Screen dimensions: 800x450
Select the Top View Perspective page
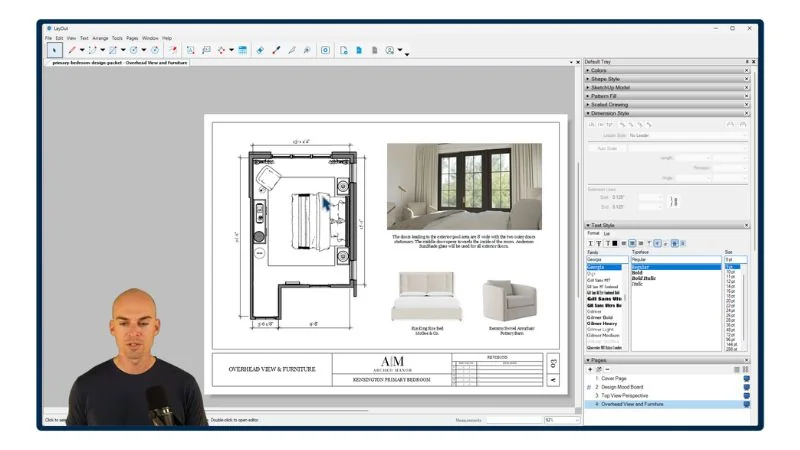click(624, 395)
